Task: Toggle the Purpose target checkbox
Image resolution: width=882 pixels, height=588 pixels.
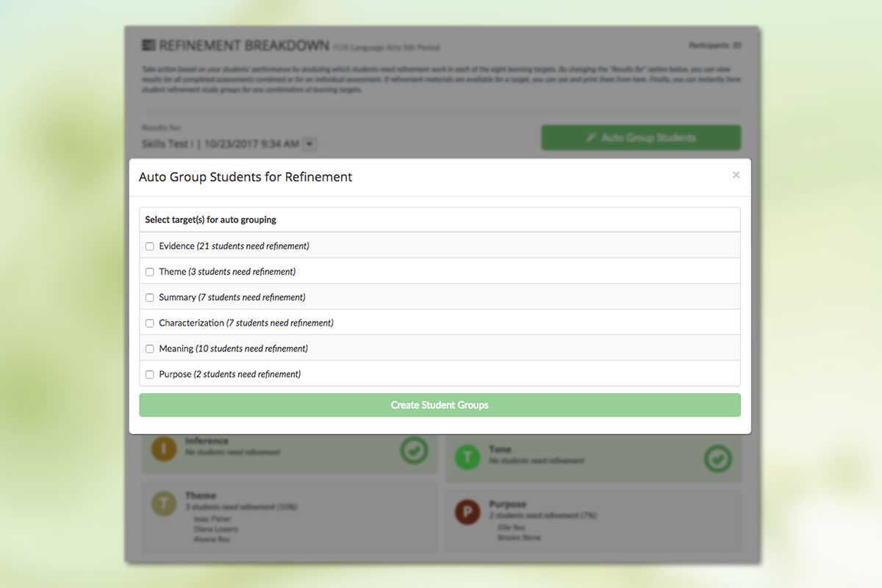Action: point(150,375)
